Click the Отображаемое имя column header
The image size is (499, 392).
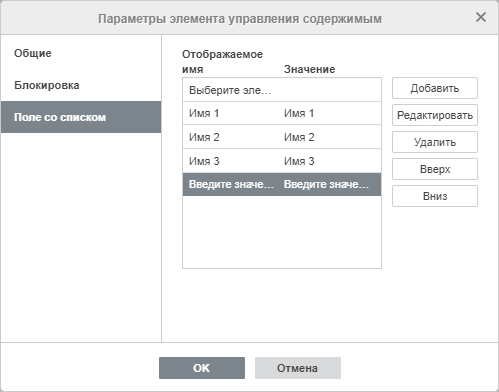[x=222, y=62]
